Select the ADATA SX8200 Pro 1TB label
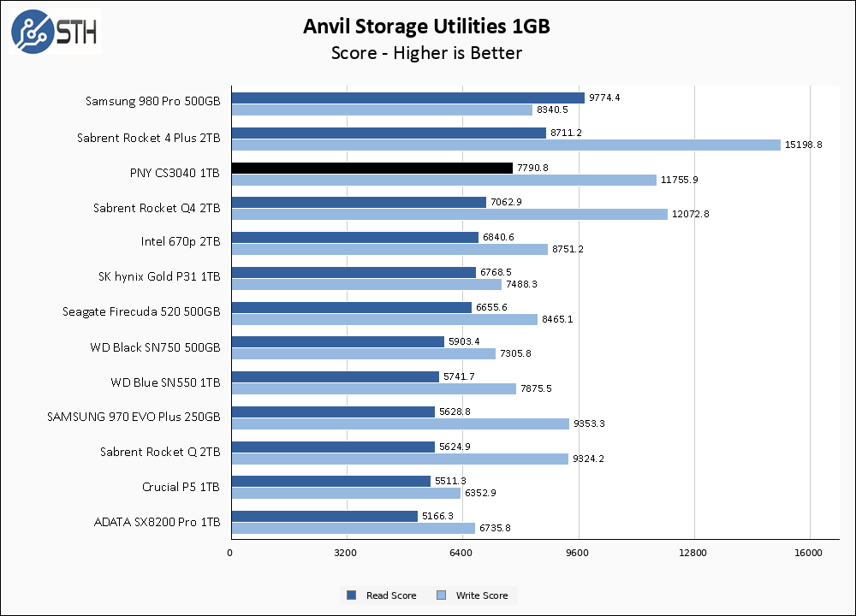Screen dimensions: 856x616 pos(157,522)
